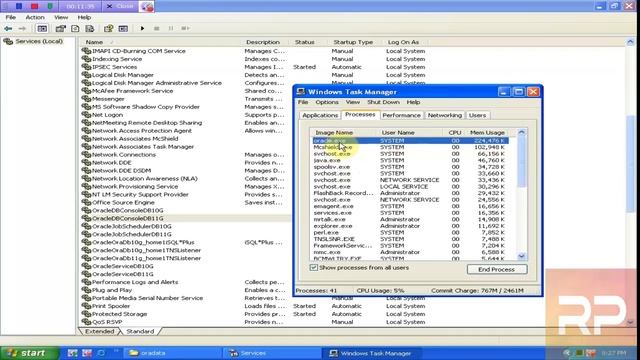
Task: Click the End Process button
Action: (497, 269)
